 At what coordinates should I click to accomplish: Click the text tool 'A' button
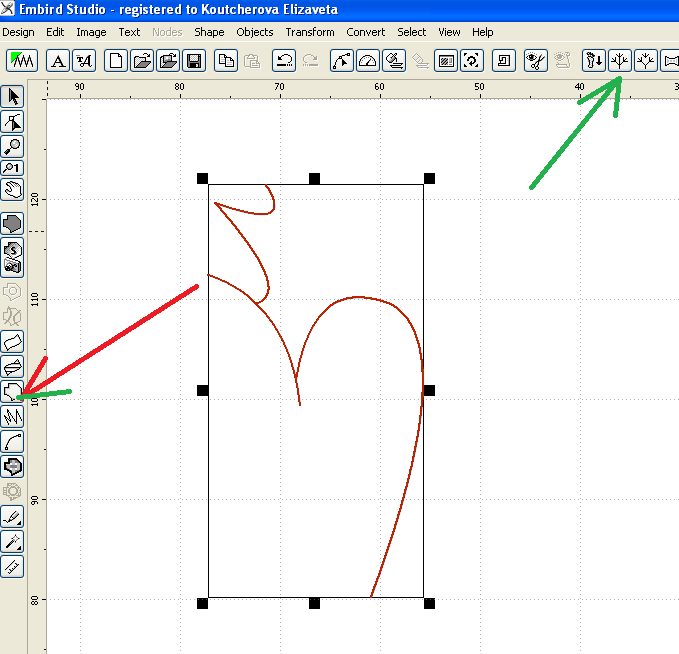click(59, 61)
